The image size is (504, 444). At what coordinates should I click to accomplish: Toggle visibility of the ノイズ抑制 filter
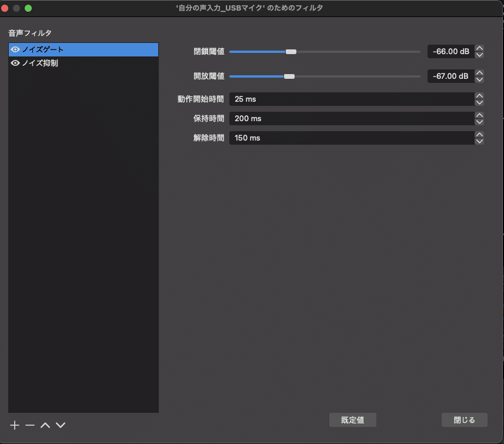15,63
